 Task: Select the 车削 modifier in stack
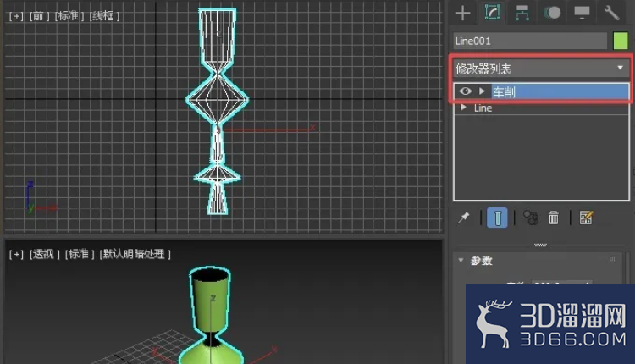tap(560, 91)
